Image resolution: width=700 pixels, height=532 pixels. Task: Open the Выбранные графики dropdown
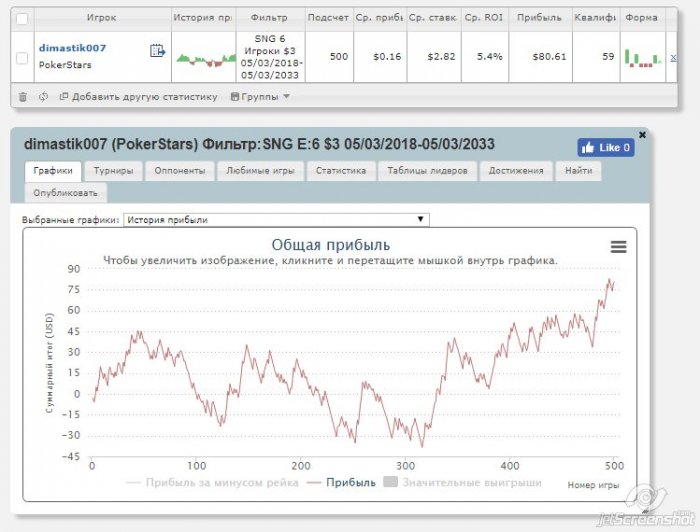click(x=276, y=220)
